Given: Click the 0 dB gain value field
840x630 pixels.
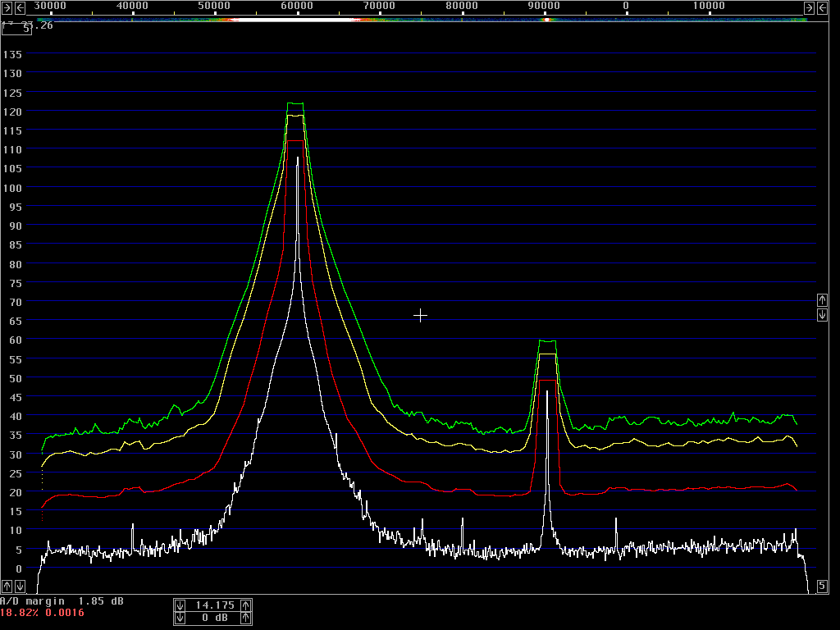Looking at the screenshot, I should click(215, 619).
